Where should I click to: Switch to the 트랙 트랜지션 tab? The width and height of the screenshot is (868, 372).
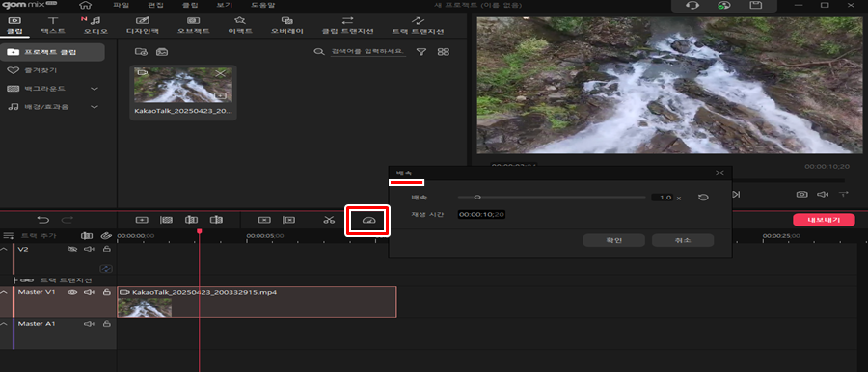[418, 25]
